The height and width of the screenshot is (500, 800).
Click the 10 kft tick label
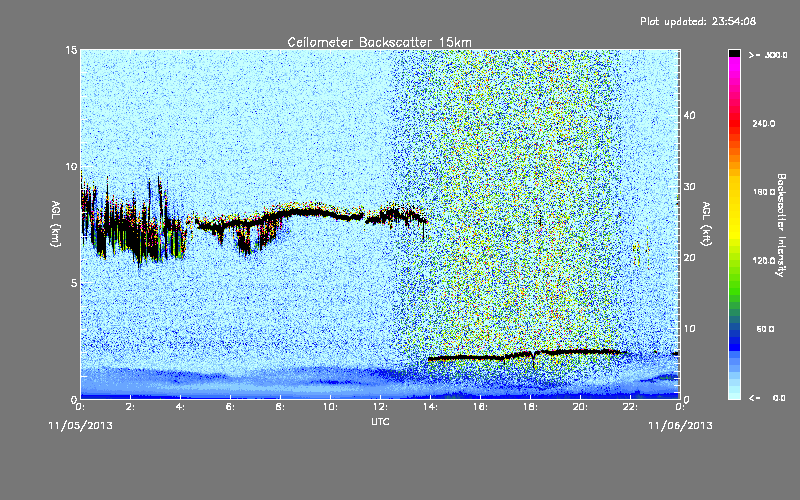(x=689, y=329)
